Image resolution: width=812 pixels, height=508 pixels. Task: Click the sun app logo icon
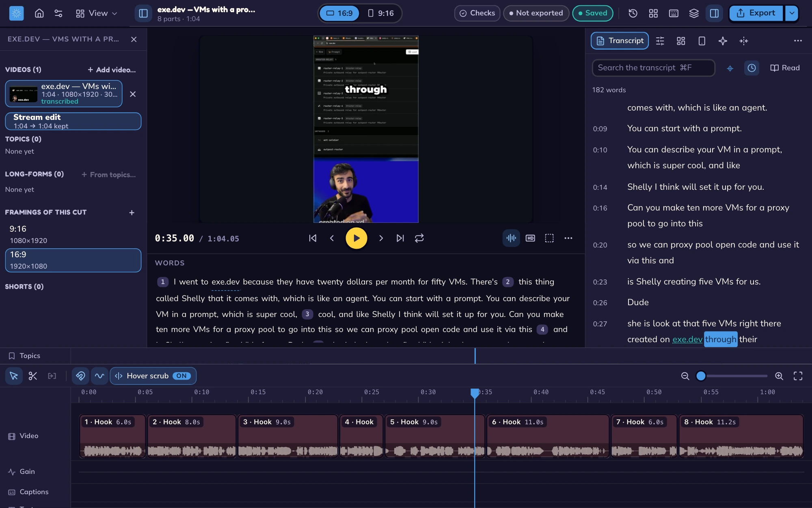coord(16,13)
